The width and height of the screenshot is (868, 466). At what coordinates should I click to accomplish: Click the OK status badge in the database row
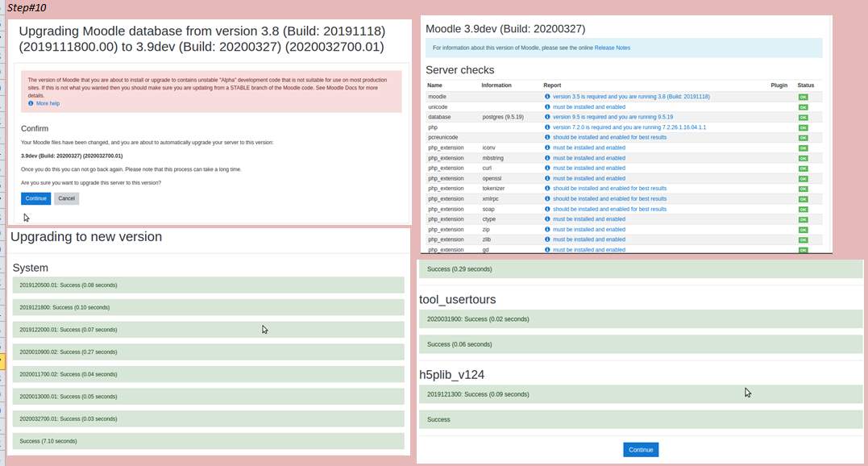click(x=803, y=118)
